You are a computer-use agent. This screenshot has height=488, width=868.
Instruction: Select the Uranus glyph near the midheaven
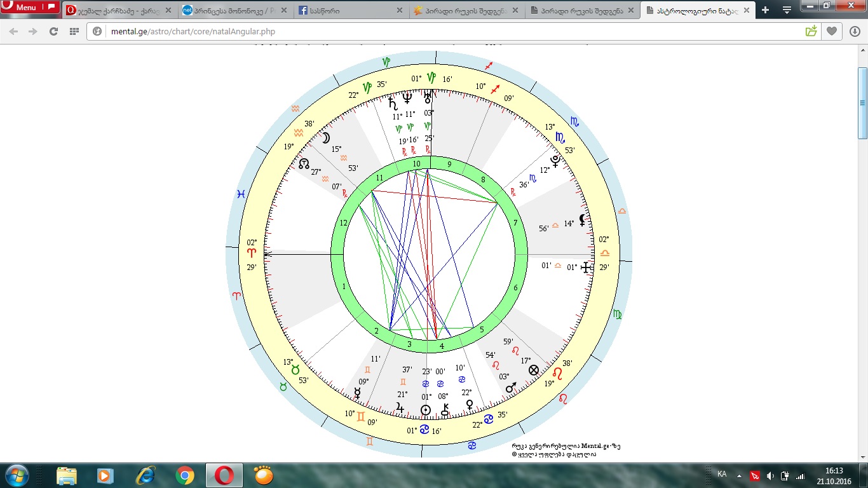tap(428, 97)
